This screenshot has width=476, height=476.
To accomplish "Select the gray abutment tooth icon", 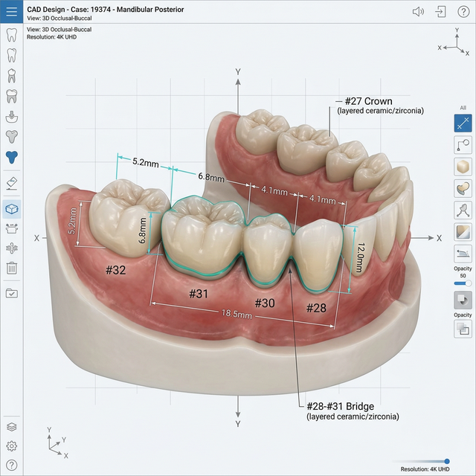I will (x=12, y=137).
